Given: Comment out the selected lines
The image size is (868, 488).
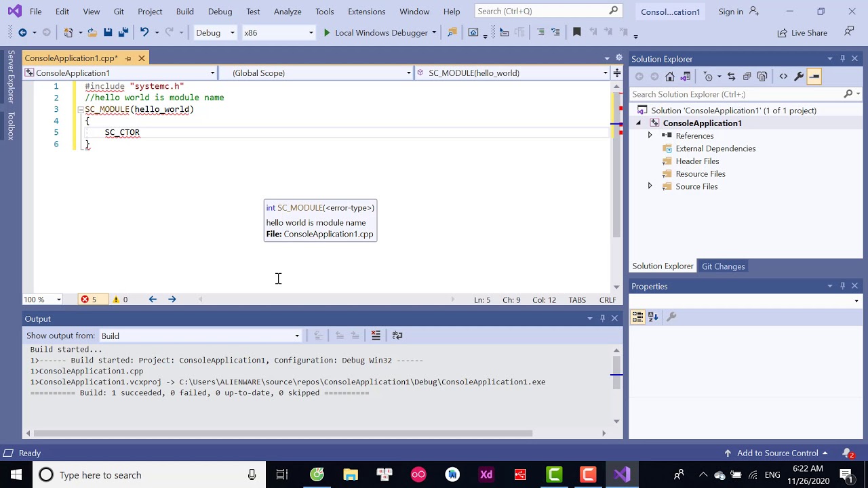Looking at the screenshot, I should [x=540, y=33].
